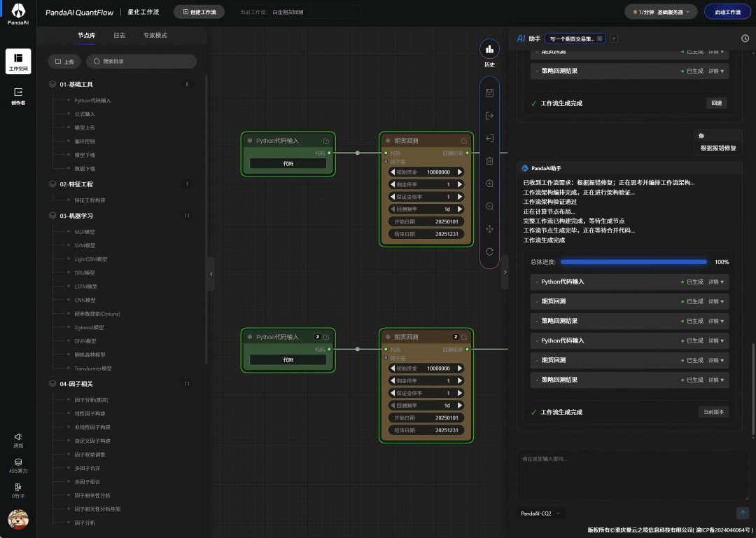Screen dimensions: 756x538
Task: Click the 回退 rollback button
Action: point(717,103)
